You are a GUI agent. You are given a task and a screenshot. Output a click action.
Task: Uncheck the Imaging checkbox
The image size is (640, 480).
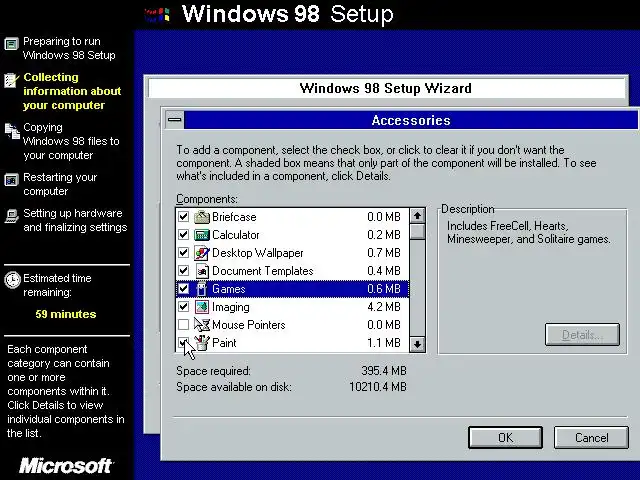click(183, 307)
